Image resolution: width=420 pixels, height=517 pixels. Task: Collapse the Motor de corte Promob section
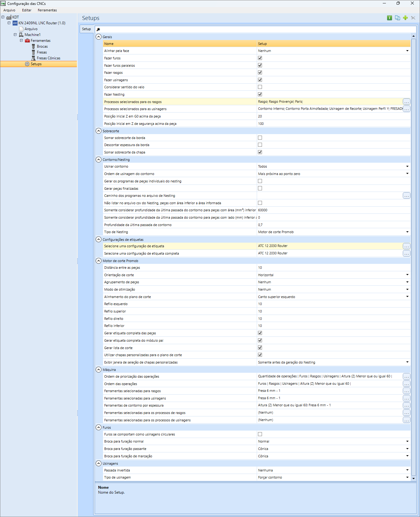98,261
